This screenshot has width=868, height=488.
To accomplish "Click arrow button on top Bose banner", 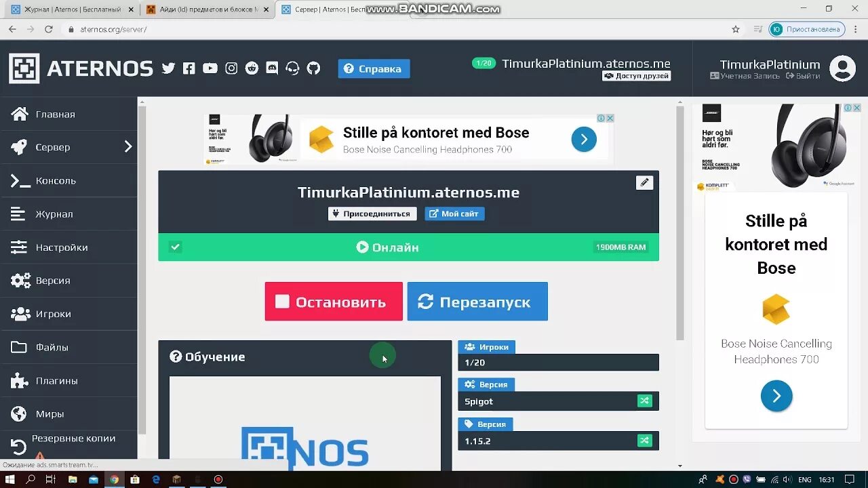I will click(x=584, y=139).
